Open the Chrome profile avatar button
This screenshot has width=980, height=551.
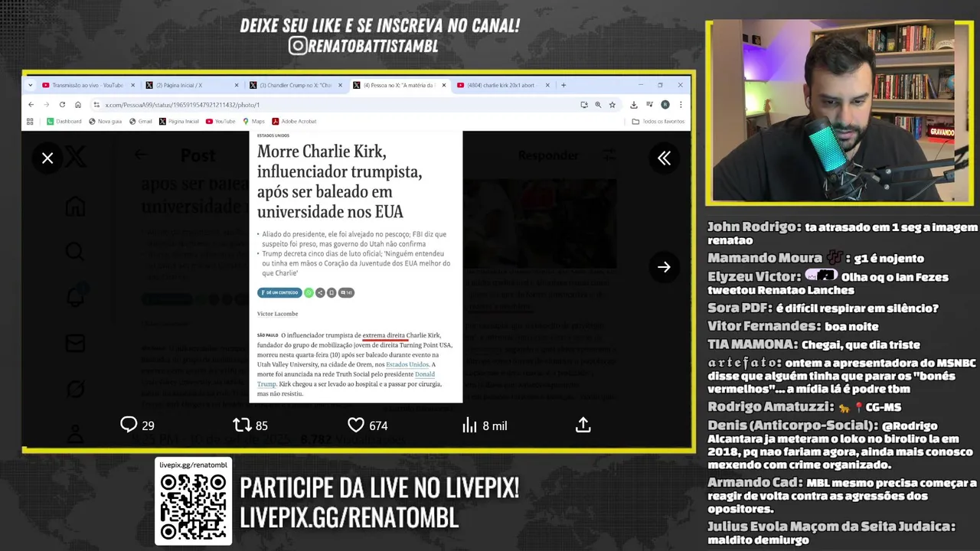tap(665, 105)
